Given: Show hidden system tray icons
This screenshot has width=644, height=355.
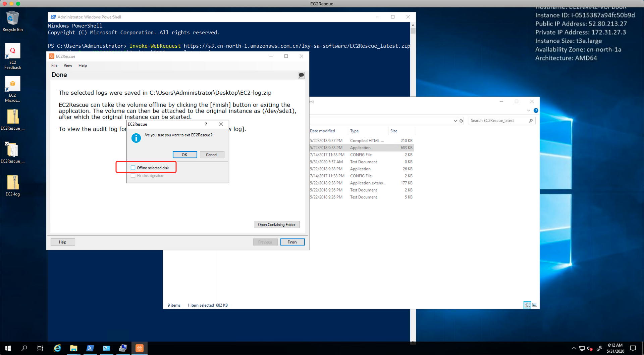Looking at the screenshot, I should (574, 348).
